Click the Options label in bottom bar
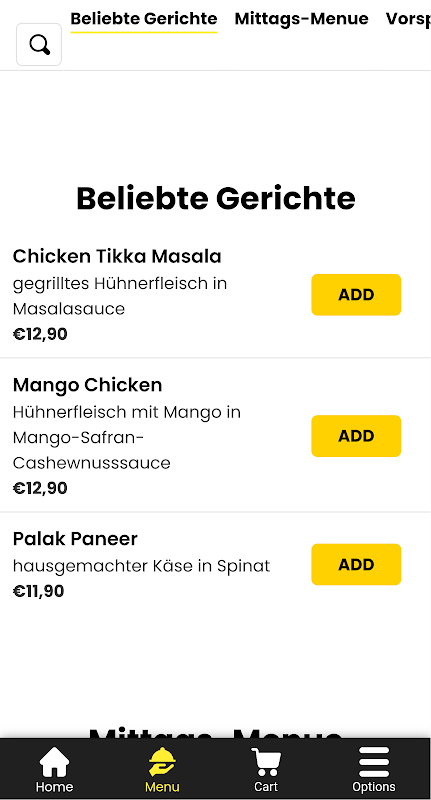The height and width of the screenshot is (800, 431). pyautogui.click(x=374, y=786)
